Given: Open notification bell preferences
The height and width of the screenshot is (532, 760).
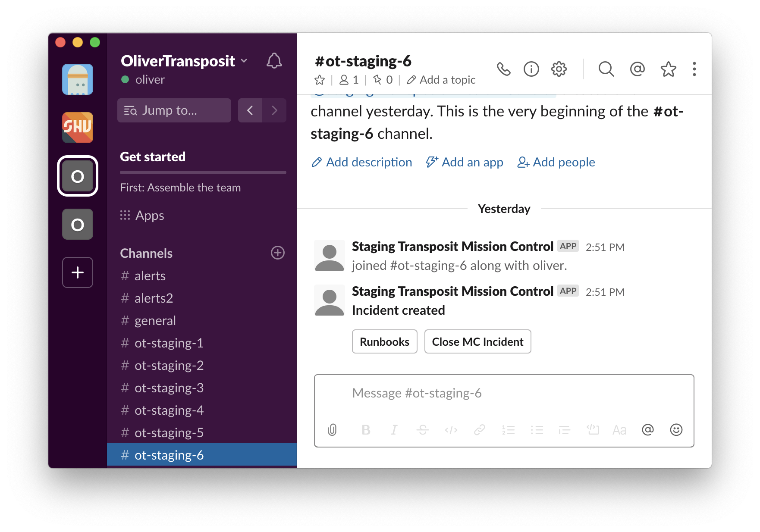Looking at the screenshot, I should (274, 61).
